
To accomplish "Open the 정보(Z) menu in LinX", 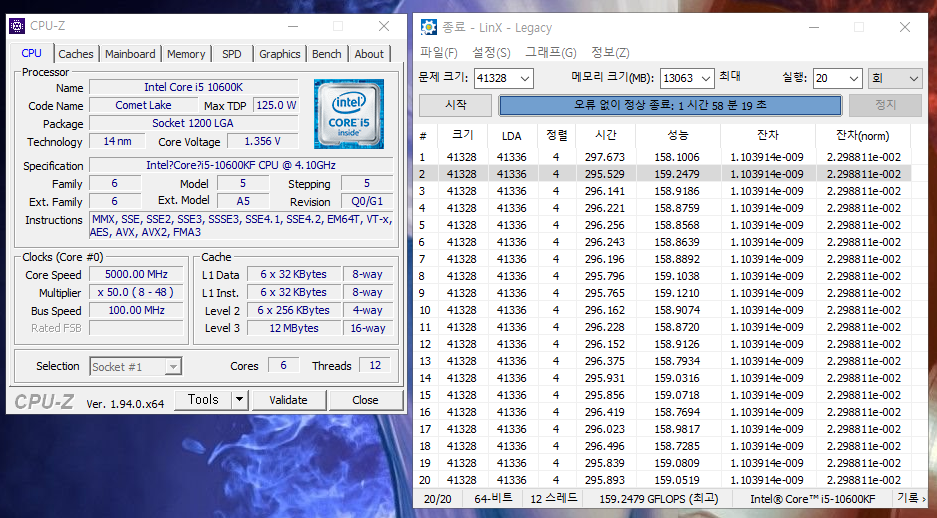I will [x=610, y=53].
